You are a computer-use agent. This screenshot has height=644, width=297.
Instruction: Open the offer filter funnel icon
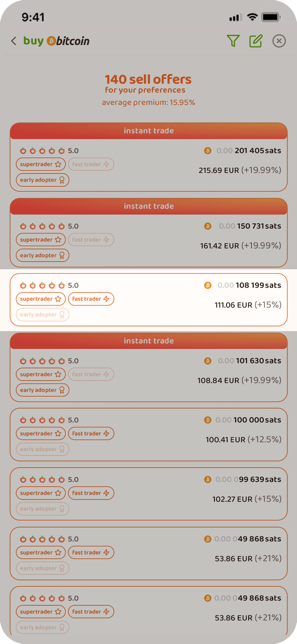233,41
